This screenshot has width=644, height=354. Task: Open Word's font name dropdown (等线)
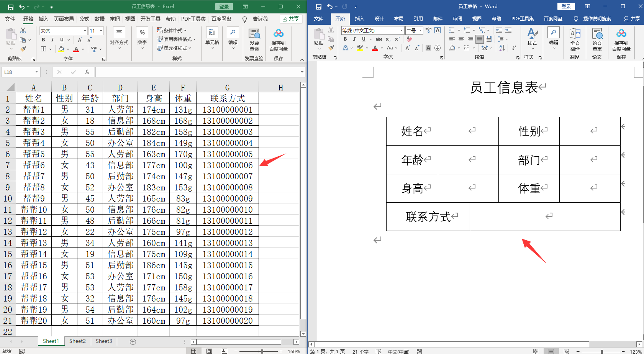(x=401, y=30)
